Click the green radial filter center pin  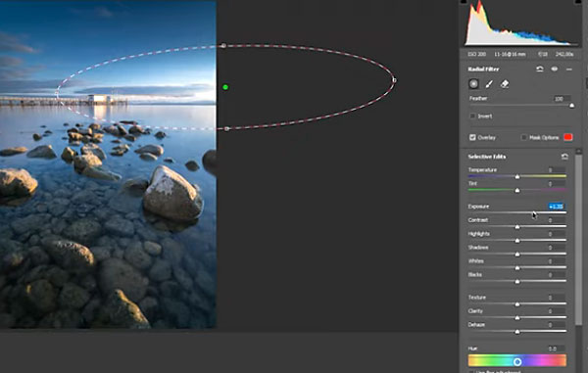[x=225, y=87]
